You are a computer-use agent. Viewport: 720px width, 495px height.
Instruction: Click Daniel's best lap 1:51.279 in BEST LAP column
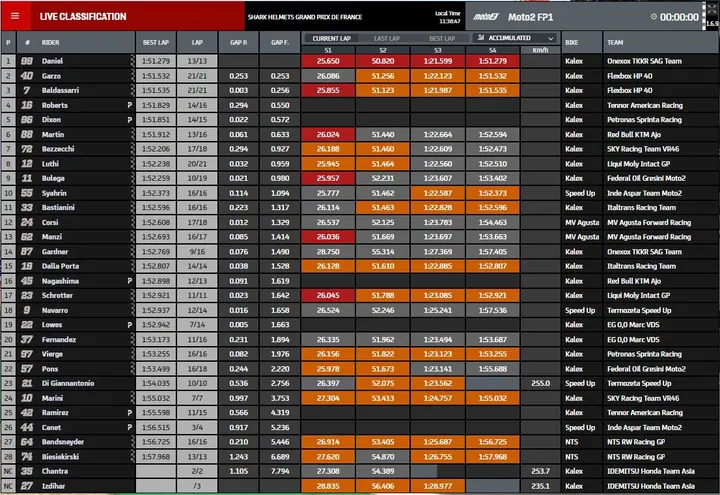pyautogui.click(x=156, y=61)
